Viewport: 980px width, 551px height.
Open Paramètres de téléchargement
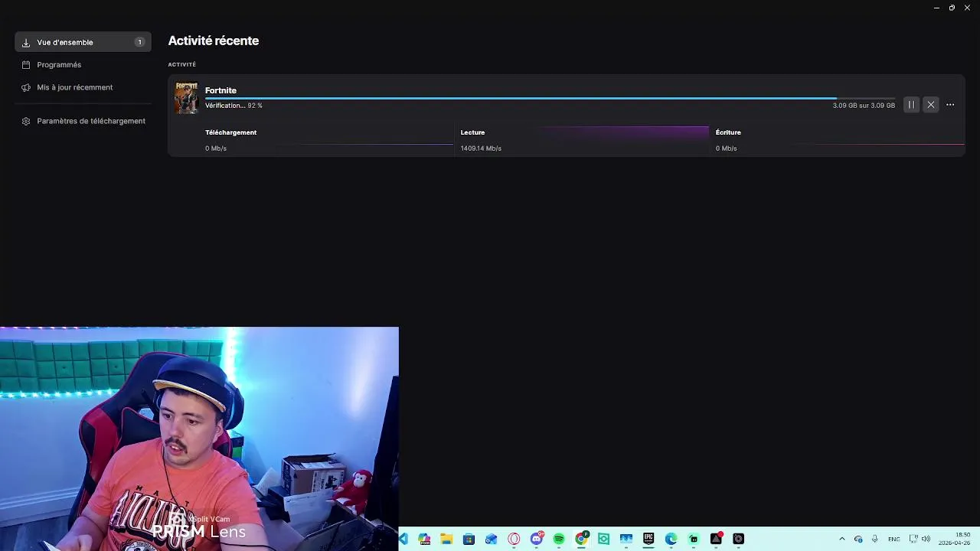83,121
